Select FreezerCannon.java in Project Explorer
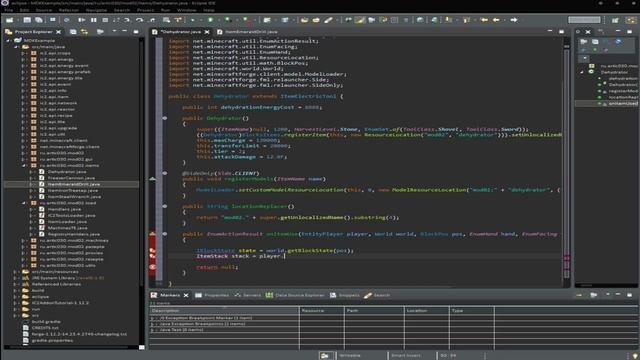 point(71,178)
